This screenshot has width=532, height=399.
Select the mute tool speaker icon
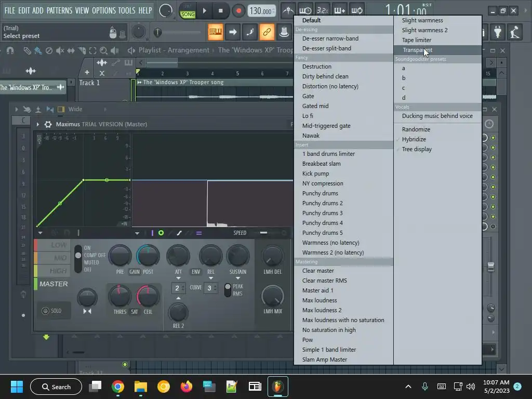(60, 51)
